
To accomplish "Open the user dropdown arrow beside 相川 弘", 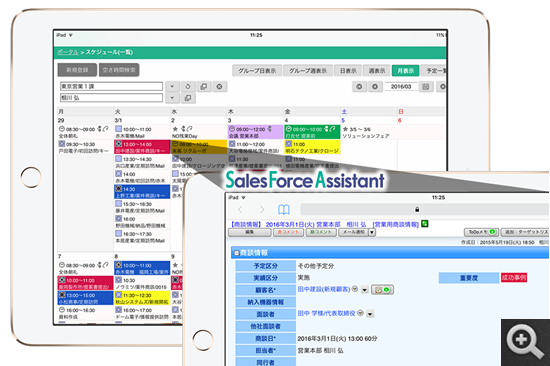I will (172, 98).
